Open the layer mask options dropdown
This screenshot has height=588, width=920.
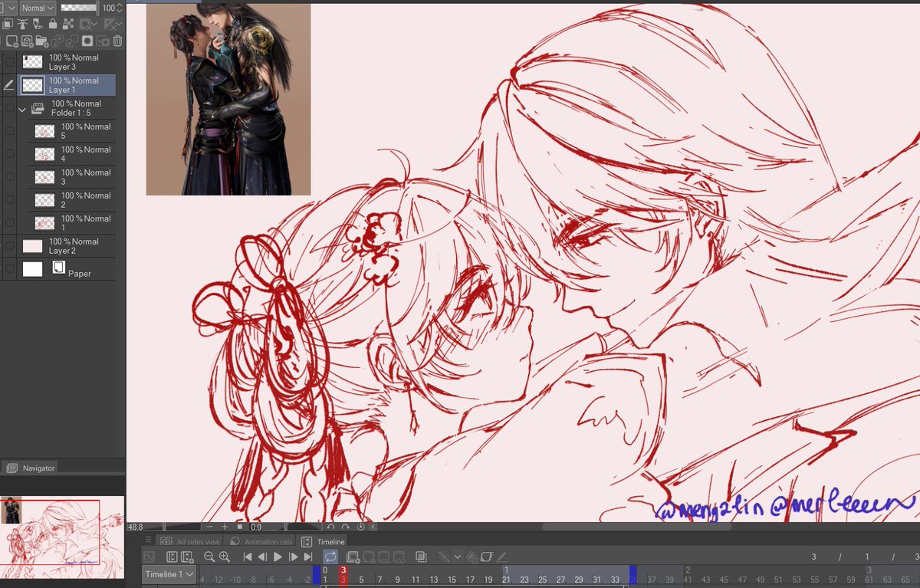pos(94,24)
